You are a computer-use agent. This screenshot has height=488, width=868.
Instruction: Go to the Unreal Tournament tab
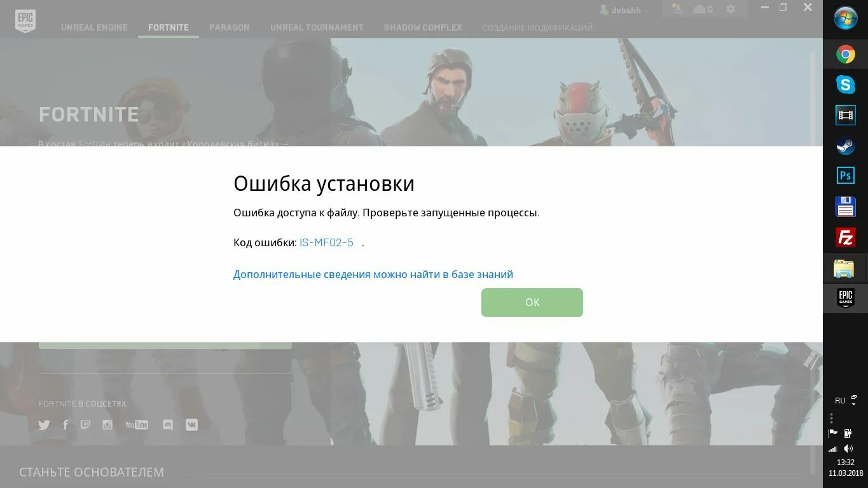pos(317,27)
